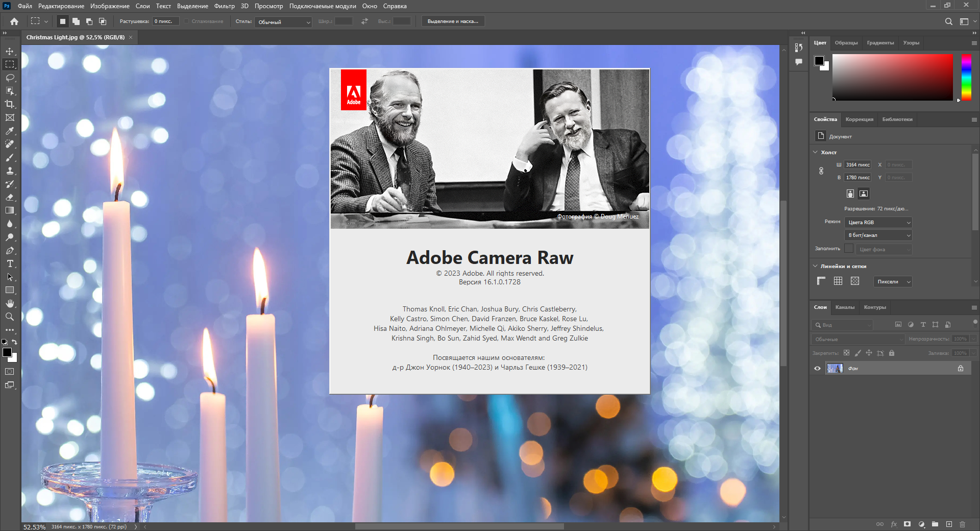This screenshot has width=980, height=531.
Task: Hide the Фон layer with eye icon
Action: (817, 368)
